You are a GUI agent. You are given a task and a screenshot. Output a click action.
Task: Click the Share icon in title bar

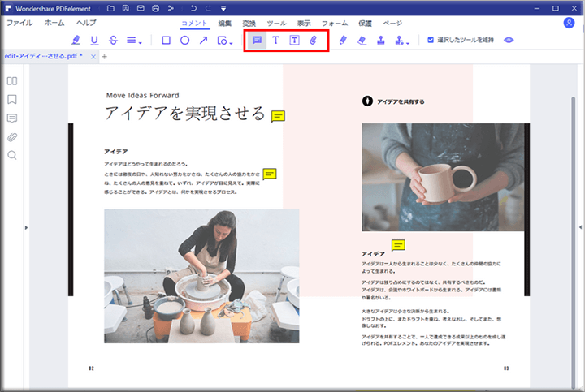pyautogui.click(x=171, y=8)
